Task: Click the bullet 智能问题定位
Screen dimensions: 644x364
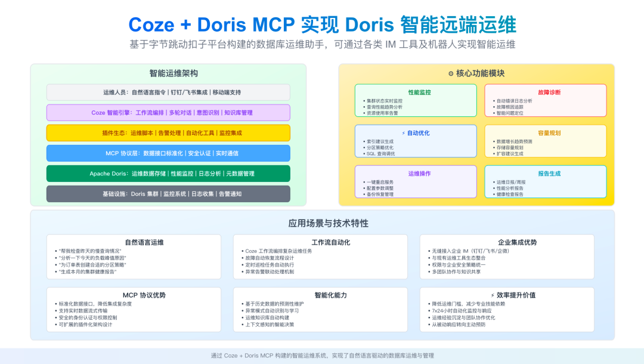Action: tap(510, 113)
